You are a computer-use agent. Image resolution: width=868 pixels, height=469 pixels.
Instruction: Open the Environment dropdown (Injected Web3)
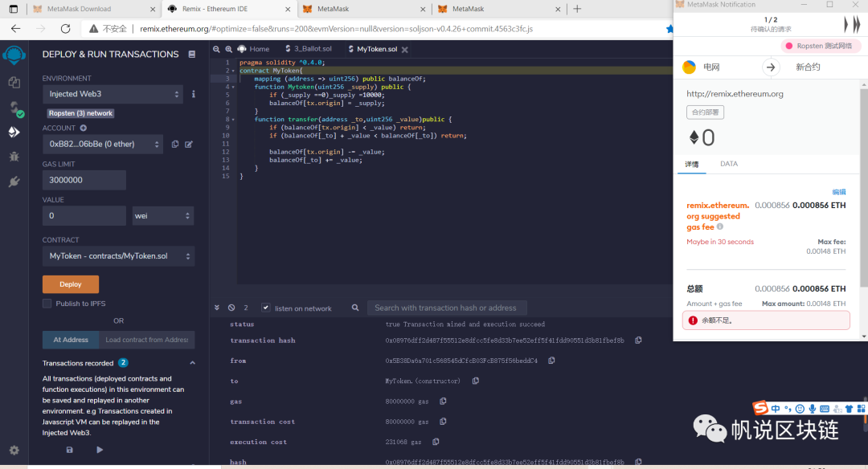point(113,94)
